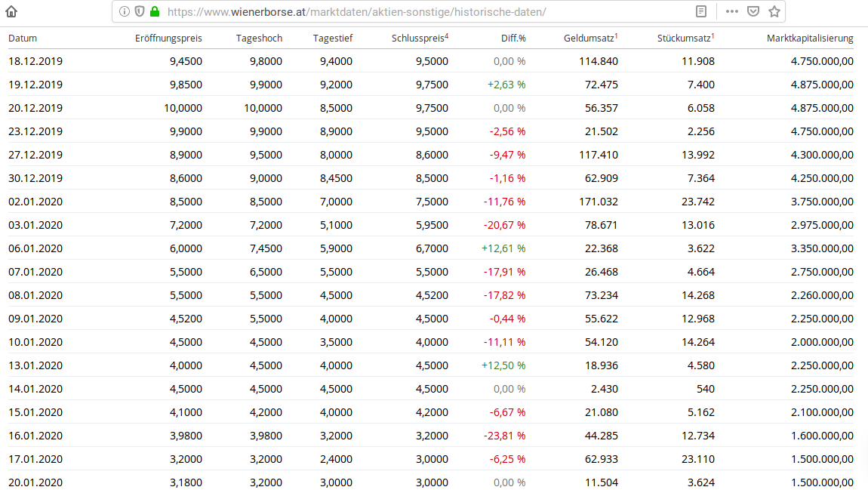
Task: Select the -11,76 % change value
Action: point(505,202)
